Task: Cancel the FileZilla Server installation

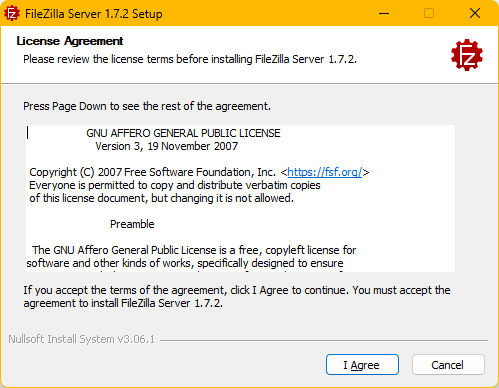Action: coord(448,365)
